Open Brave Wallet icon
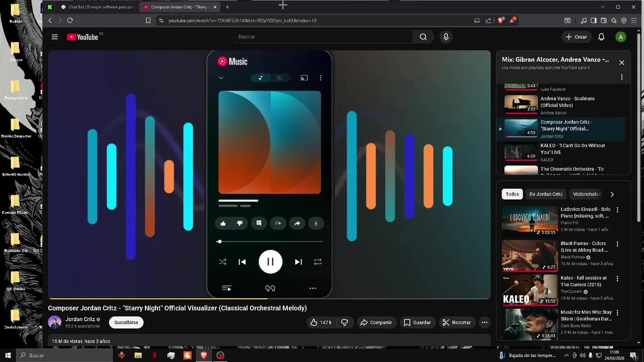 tap(604, 21)
